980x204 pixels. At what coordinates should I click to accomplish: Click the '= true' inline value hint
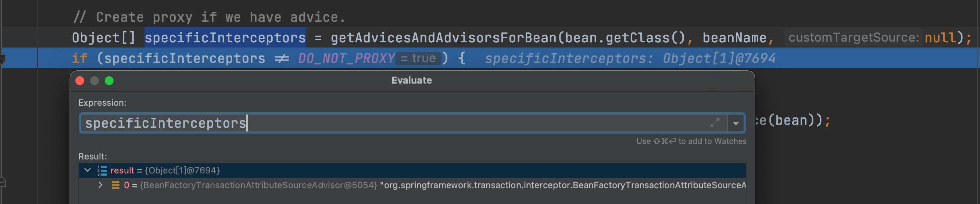pyautogui.click(x=418, y=58)
